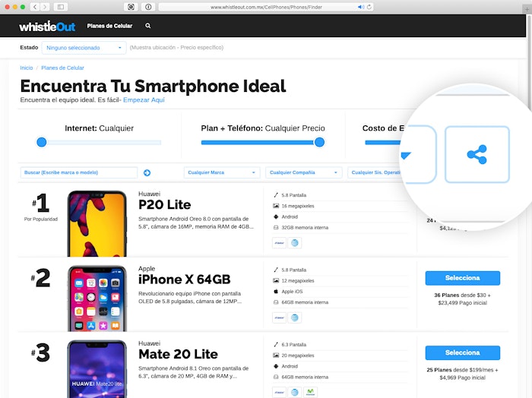
Task: Click the Telcel carrier icon under P20 Lite
Action: pyautogui.click(x=279, y=243)
